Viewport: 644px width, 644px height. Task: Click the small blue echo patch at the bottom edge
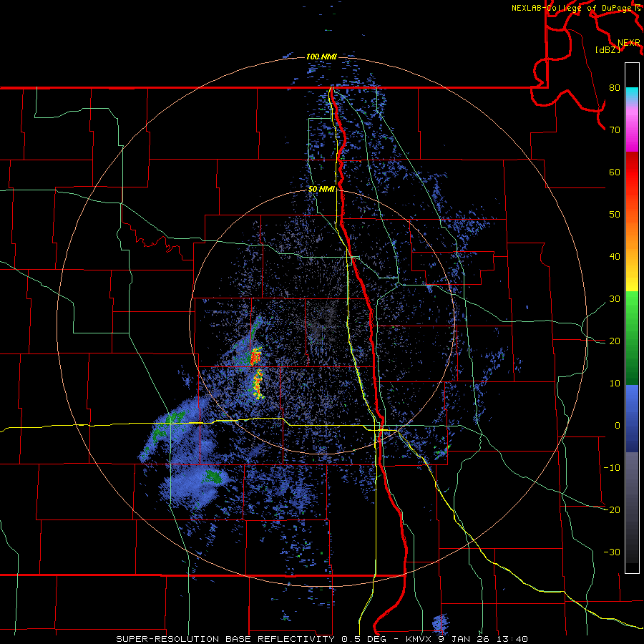[x=440, y=623]
